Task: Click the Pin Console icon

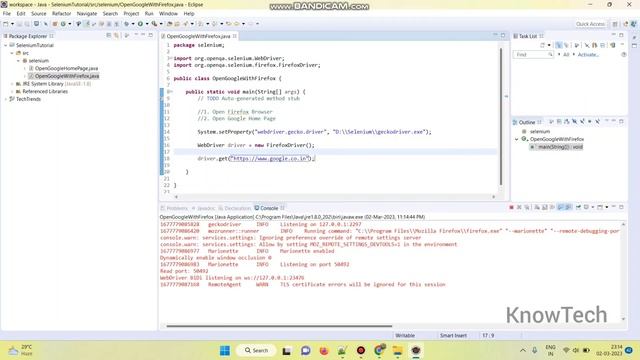Action: (578, 207)
